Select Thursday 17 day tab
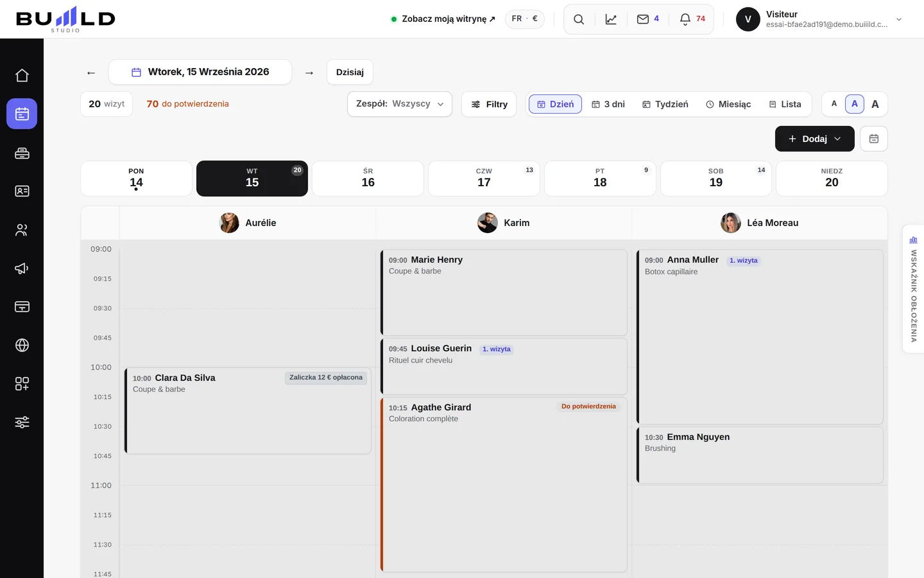Viewport: 924px width, 578px height. click(x=484, y=179)
